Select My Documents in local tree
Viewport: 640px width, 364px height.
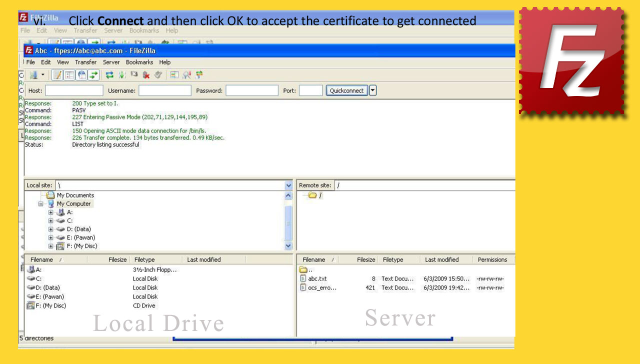click(x=75, y=195)
